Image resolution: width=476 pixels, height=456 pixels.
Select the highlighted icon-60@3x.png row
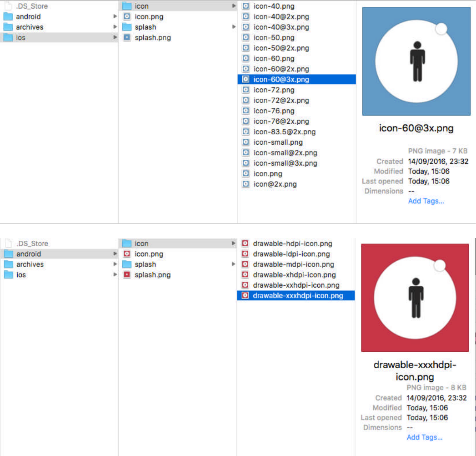click(296, 79)
